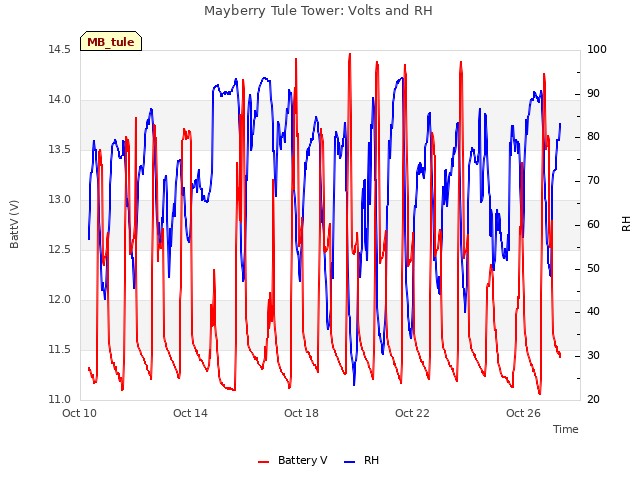
Task: Click the MB_tule label box
Action: [x=111, y=42]
